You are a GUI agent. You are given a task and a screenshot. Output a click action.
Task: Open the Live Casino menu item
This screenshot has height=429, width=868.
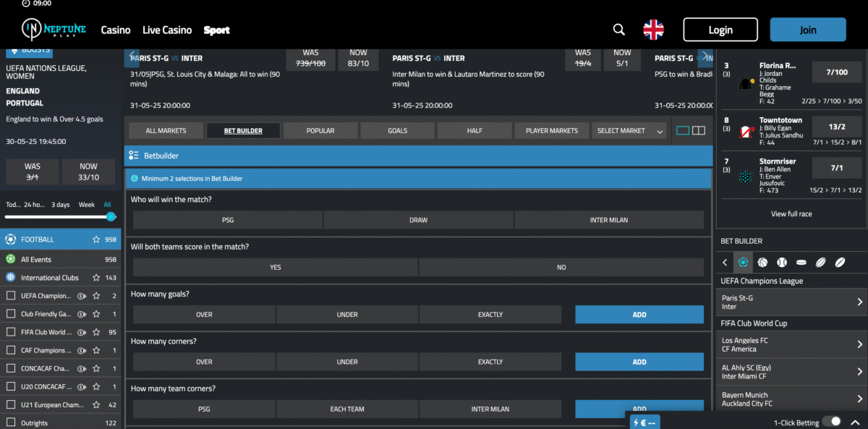(167, 30)
